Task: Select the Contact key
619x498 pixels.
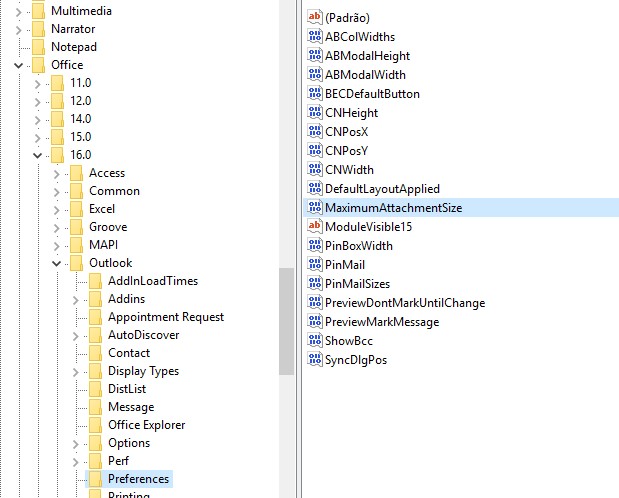Action: point(129,353)
